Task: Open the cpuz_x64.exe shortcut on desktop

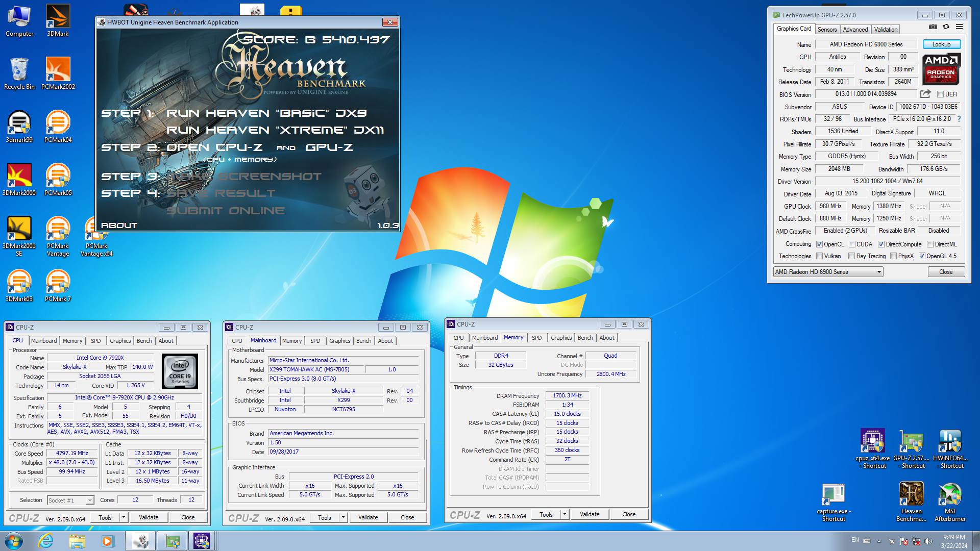Action: (873, 449)
